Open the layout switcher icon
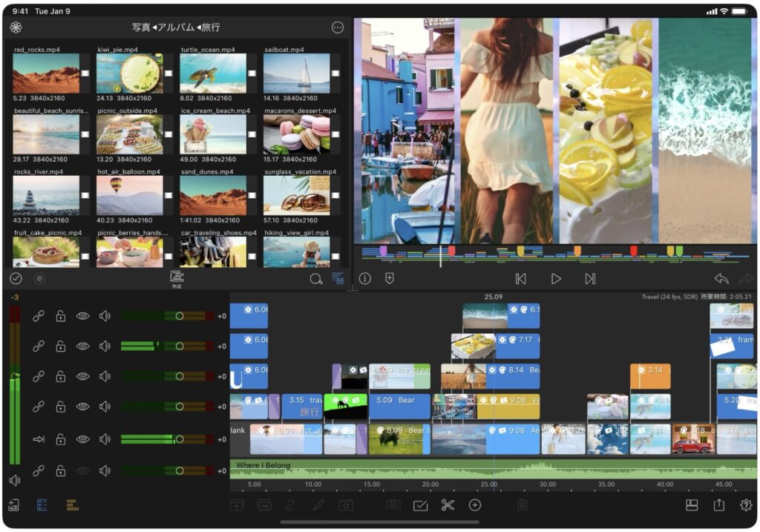Image resolution: width=760 pixels, height=532 pixels. coord(692,505)
